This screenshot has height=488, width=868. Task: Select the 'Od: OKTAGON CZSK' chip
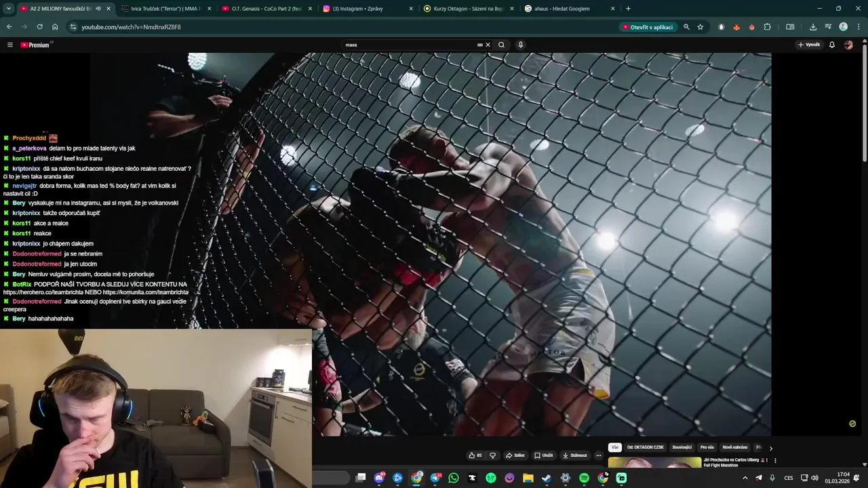(x=644, y=447)
